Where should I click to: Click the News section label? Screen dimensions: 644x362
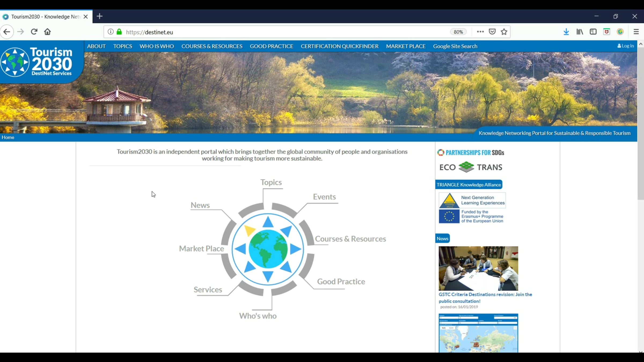click(442, 238)
